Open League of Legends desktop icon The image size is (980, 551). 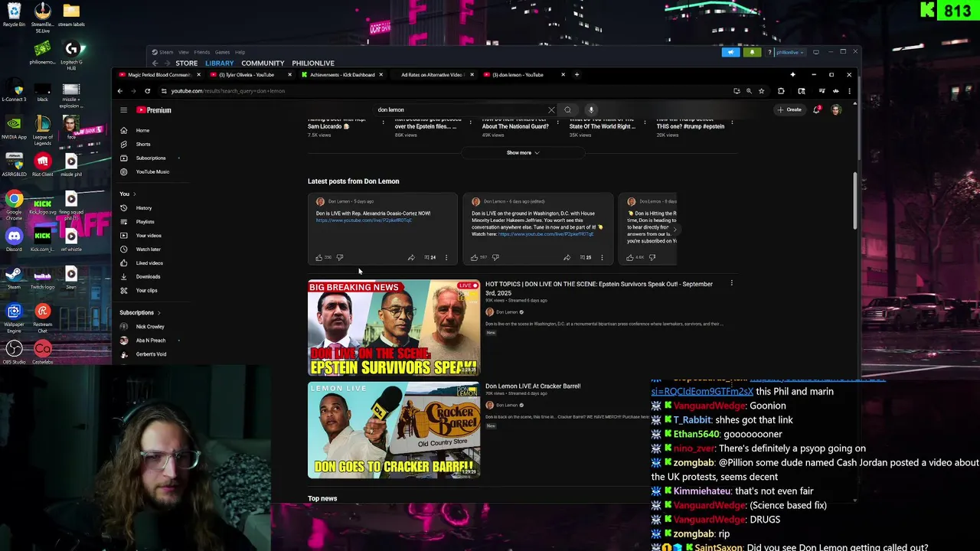pyautogui.click(x=42, y=130)
